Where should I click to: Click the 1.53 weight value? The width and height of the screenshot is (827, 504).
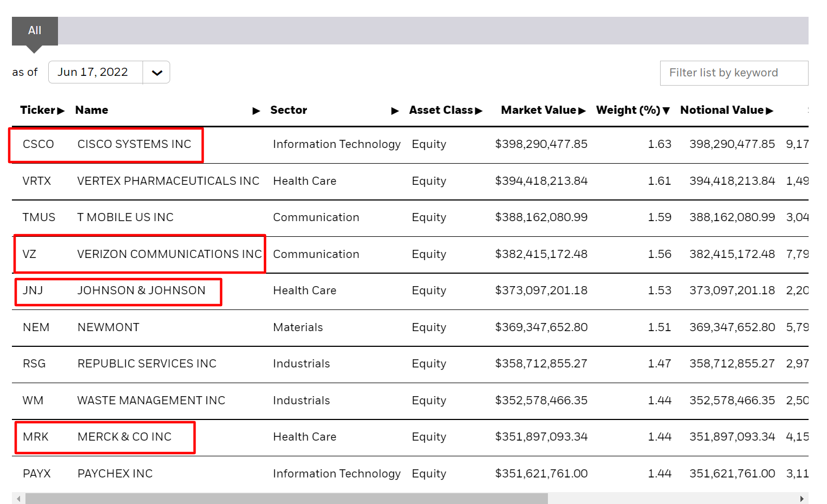(x=660, y=290)
